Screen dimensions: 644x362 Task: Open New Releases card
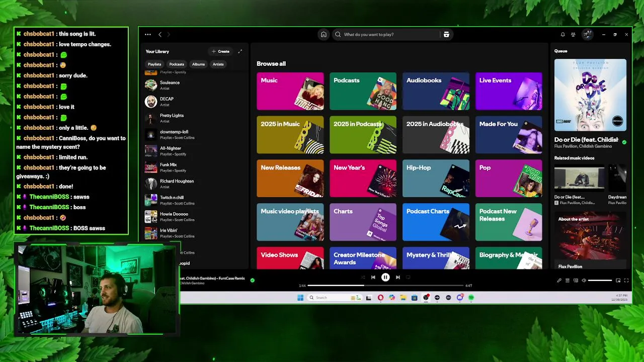[290, 178]
